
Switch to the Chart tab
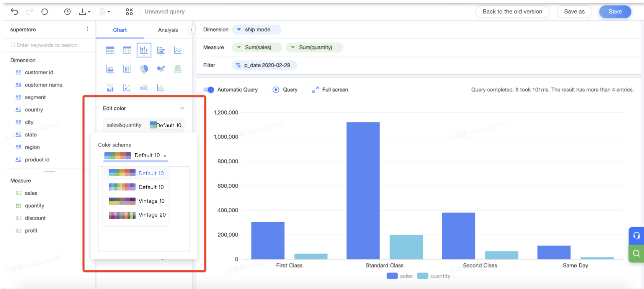[x=120, y=30]
